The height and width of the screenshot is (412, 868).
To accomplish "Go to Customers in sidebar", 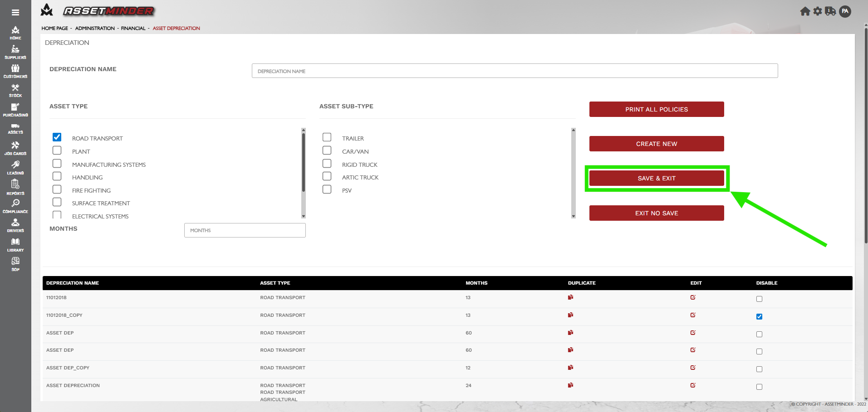I will point(15,71).
